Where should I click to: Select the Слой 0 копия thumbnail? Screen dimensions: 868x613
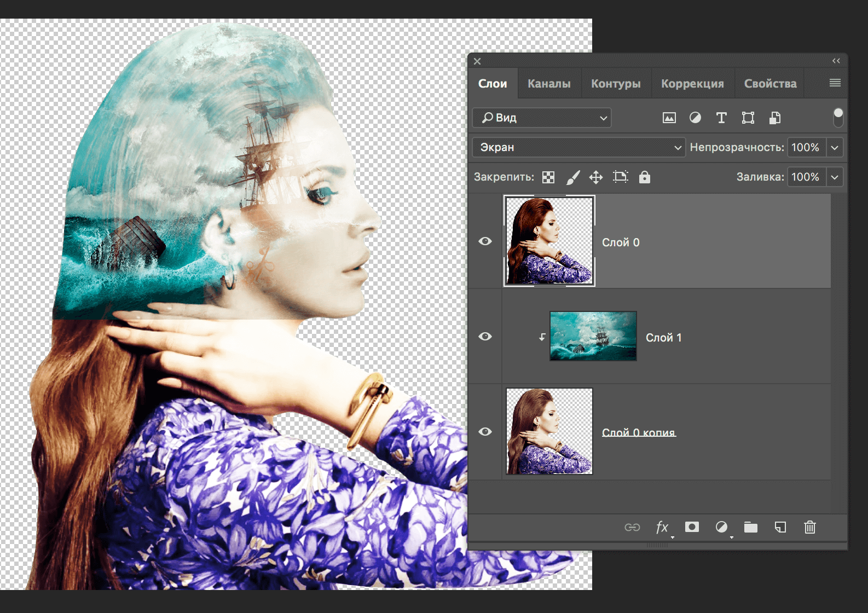[x=549, y=431]
